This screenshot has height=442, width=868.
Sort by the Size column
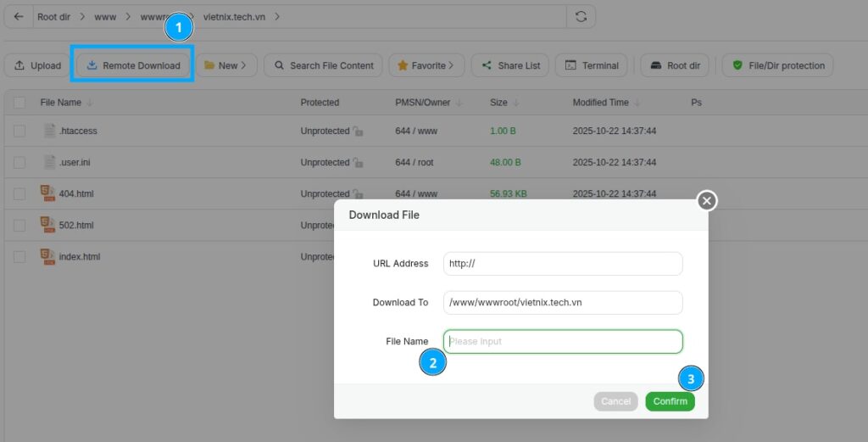point(504,103)
